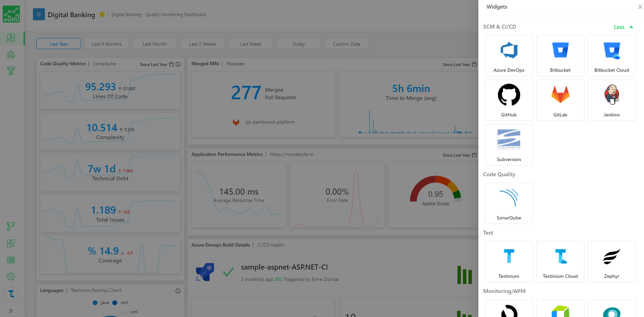Open calendar icon in Application Performance Metrics
The height and width of the screenshot is (317, 644).
[474, 155]
